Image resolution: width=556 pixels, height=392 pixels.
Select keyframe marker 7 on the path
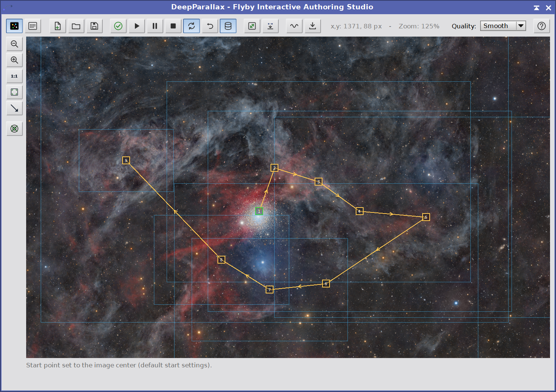[x=269, y=290]
